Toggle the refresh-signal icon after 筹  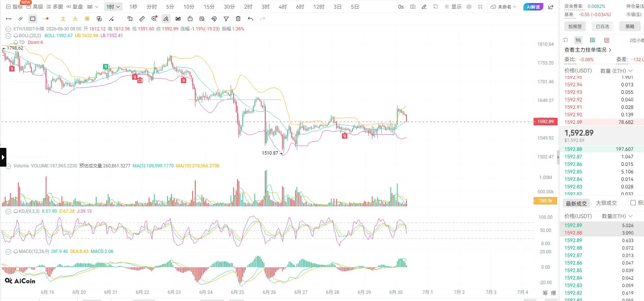pos(99,19)
